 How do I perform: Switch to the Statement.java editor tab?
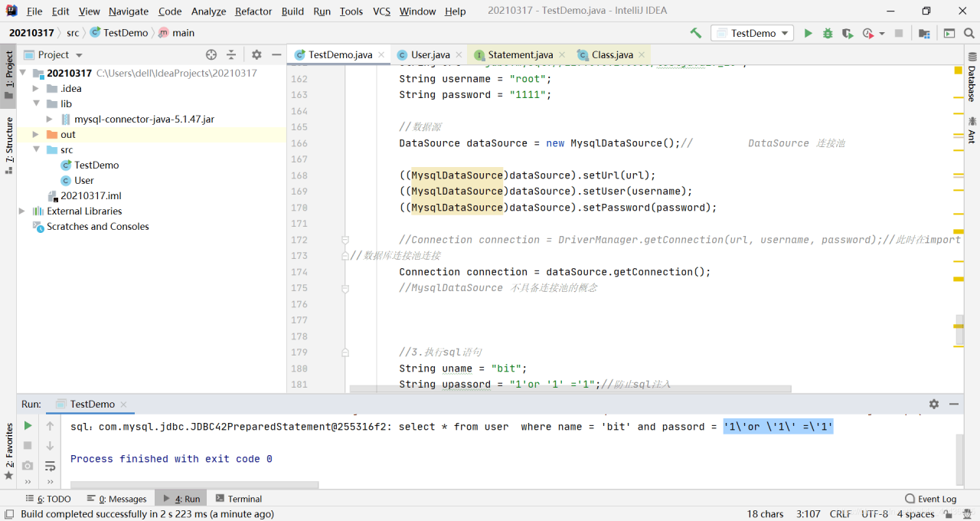(520, 54)
